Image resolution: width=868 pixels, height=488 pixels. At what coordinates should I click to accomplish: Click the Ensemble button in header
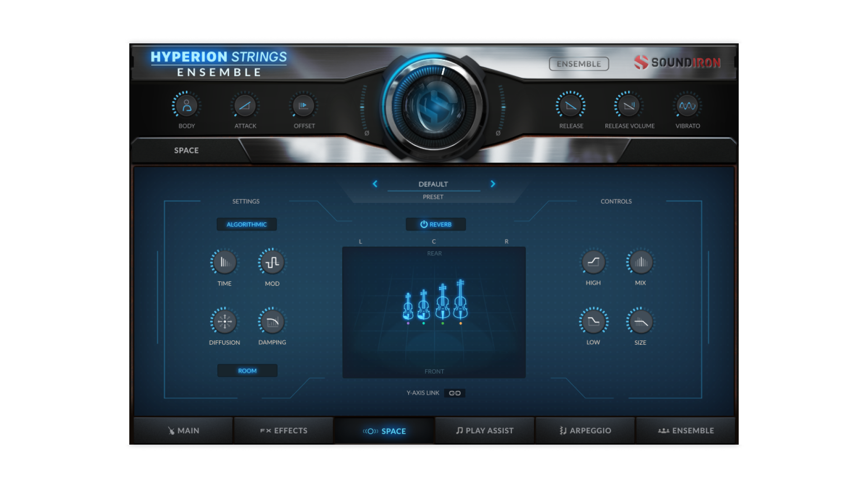tap(579, 64)
